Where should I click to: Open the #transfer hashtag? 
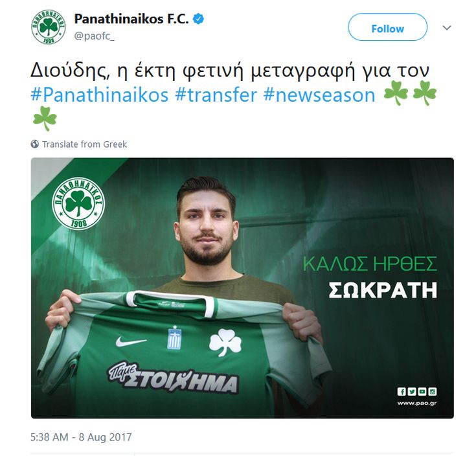[x=216, y=95]
